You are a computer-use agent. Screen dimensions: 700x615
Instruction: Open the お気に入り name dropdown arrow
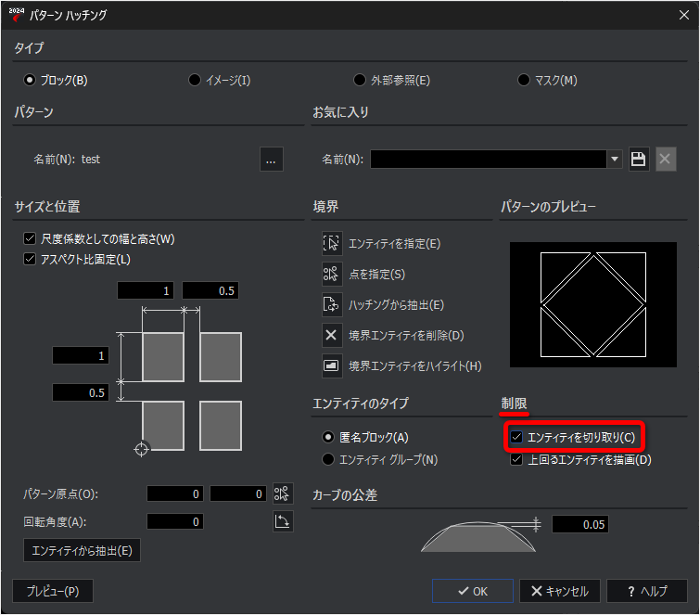[615, 159]
